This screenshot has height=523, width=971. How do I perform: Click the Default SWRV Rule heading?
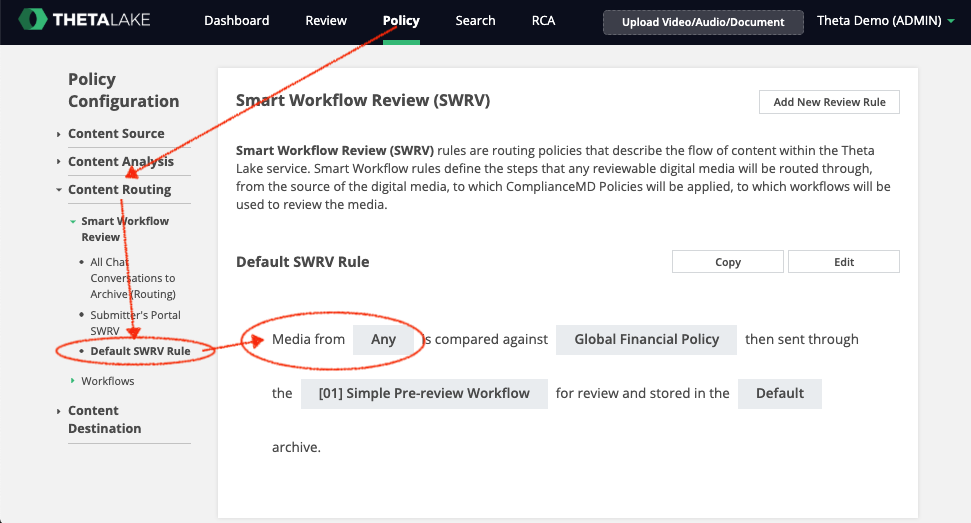click(x=302, y=262)
